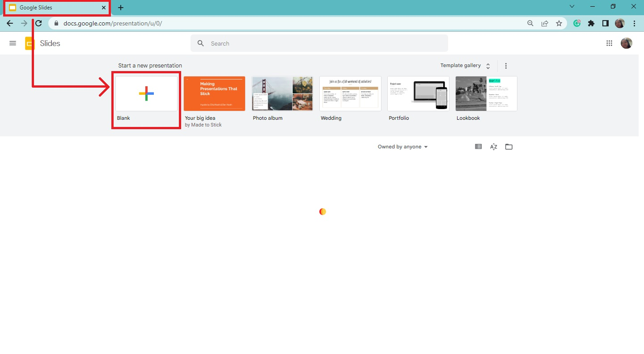Switch to list view of presentations
The image size is (644, 354).
tap(478, 146)
